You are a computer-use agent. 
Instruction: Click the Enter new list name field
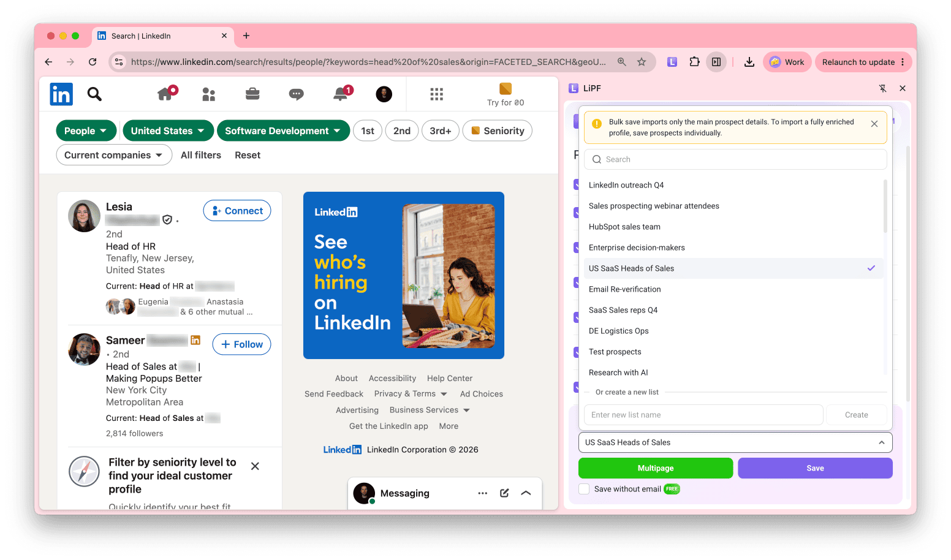703,415
